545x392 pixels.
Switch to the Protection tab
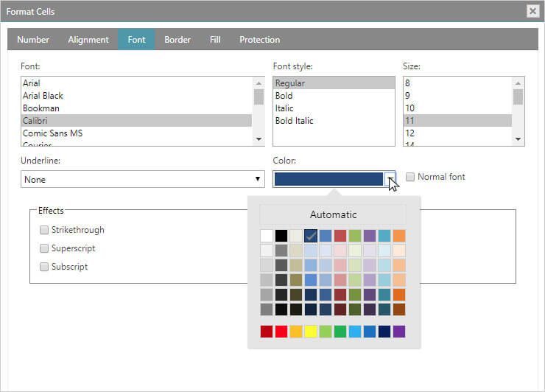coord(259,40)
